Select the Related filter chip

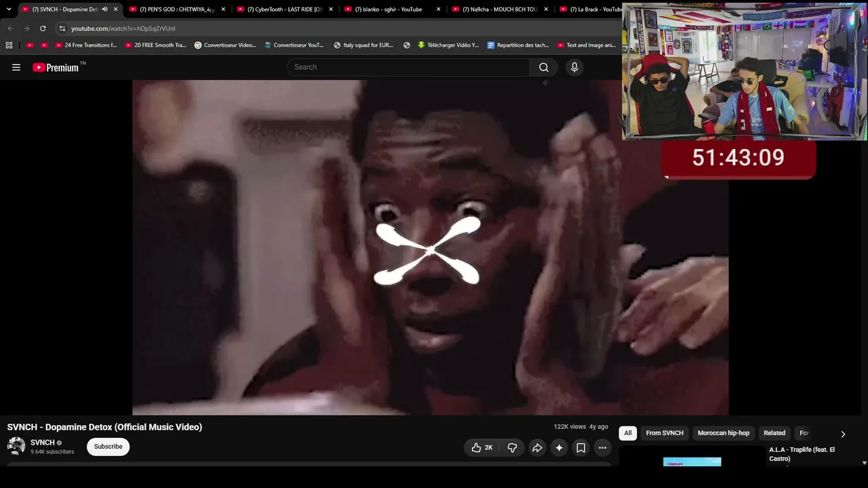pos(774,433)
